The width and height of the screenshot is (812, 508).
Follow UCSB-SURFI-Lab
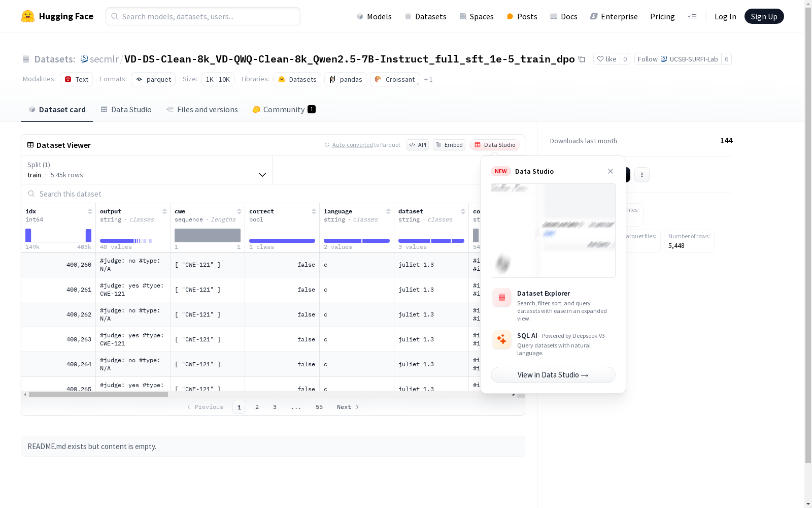(678, 59)
